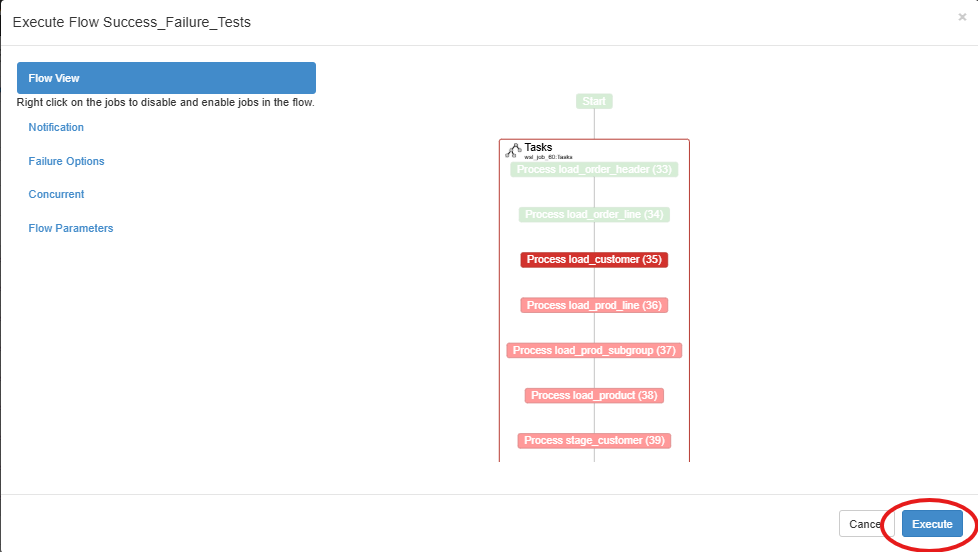
Task: Click the Cancel button
Action: (x=860, y=524)
